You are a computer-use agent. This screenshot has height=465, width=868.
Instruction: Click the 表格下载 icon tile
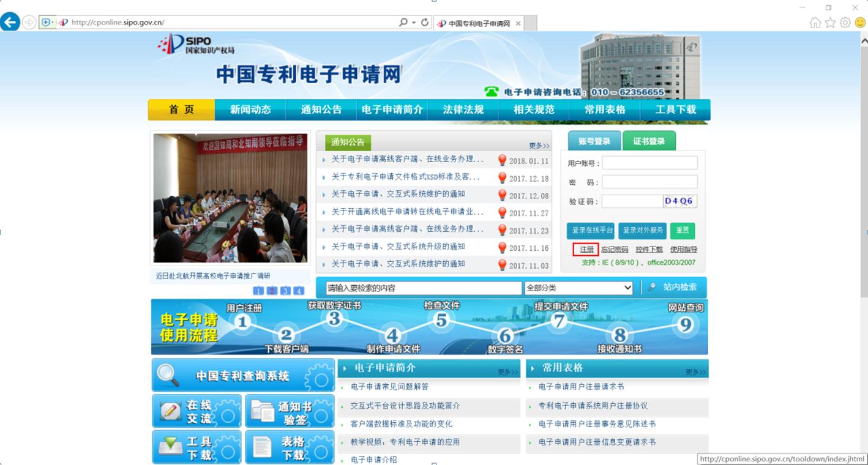pos(290,448)
